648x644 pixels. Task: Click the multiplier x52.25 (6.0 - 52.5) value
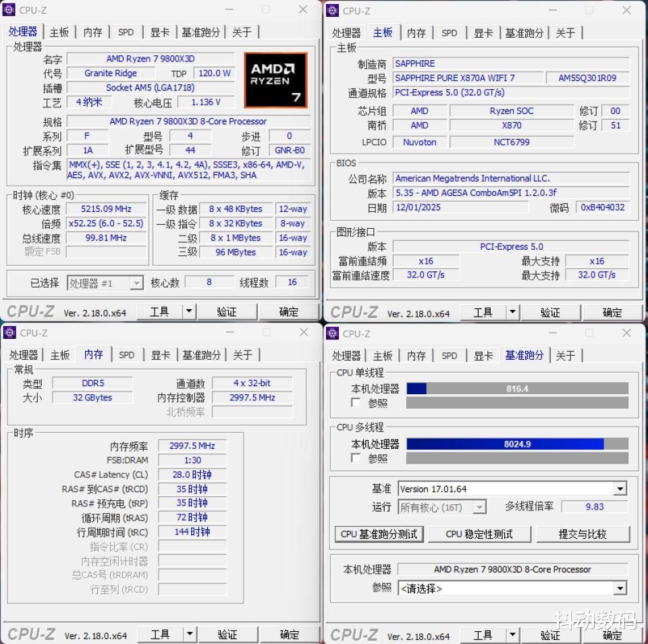(x=106, y=223)
